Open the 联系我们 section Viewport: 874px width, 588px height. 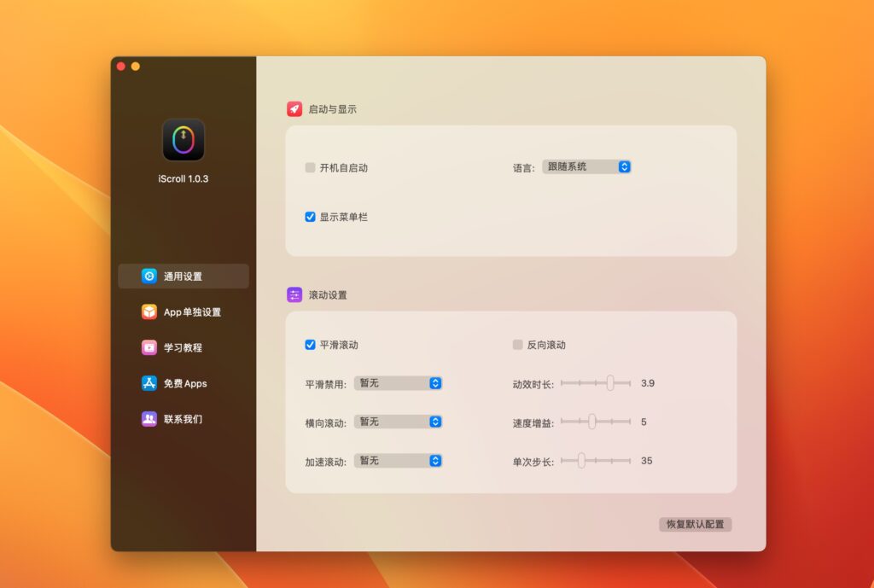click(181, 419)
